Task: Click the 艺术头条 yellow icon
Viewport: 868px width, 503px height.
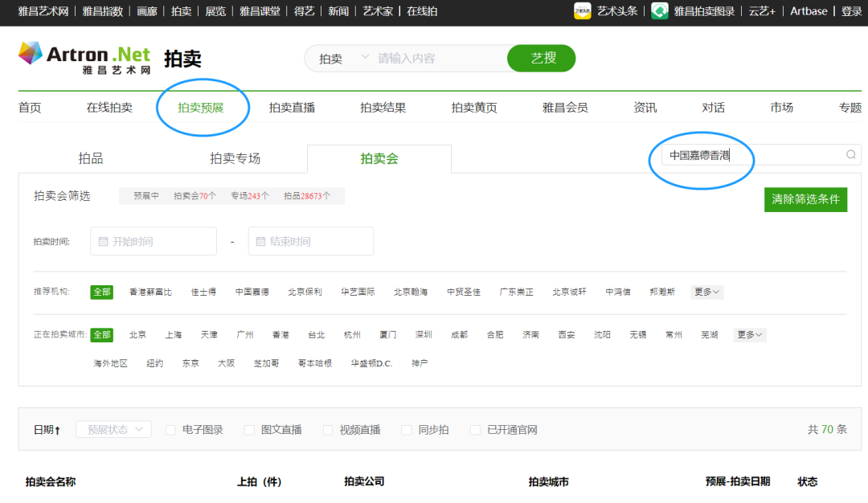Action: coord(583,11)
